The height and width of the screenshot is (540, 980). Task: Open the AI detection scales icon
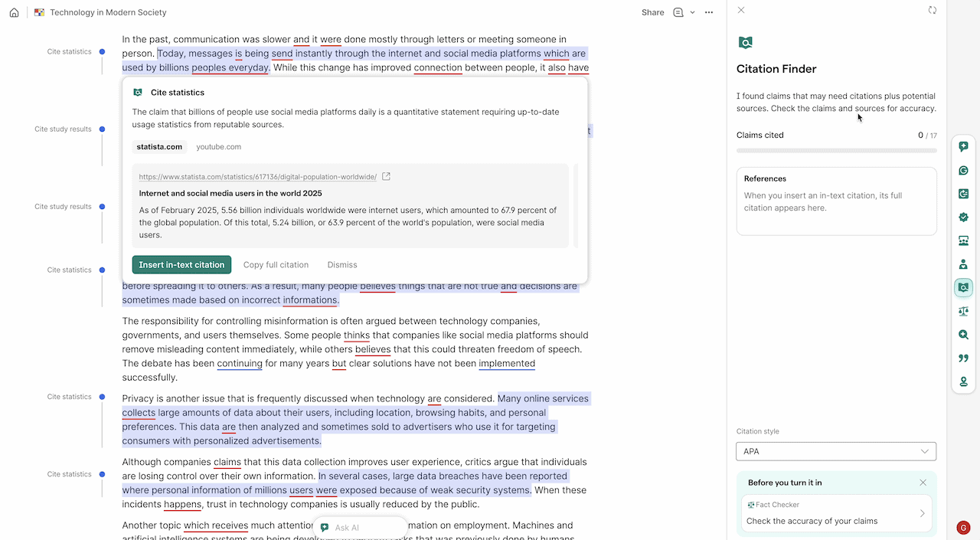pyautogui.click(x=963, y=311)
